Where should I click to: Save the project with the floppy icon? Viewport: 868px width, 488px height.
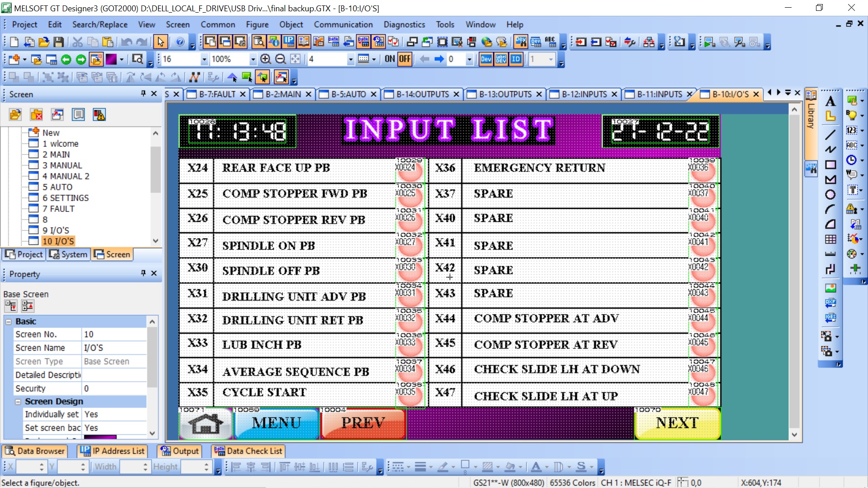coord(58,42)
